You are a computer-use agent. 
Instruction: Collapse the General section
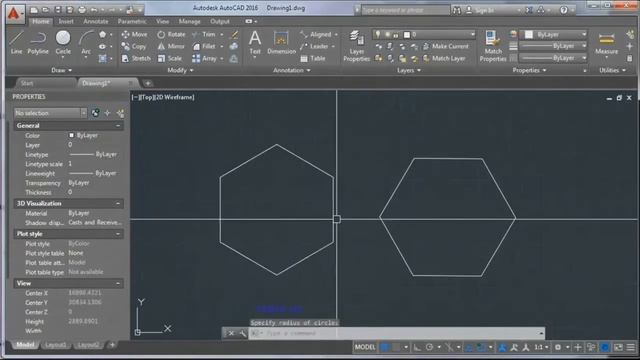tap(118, 126)
